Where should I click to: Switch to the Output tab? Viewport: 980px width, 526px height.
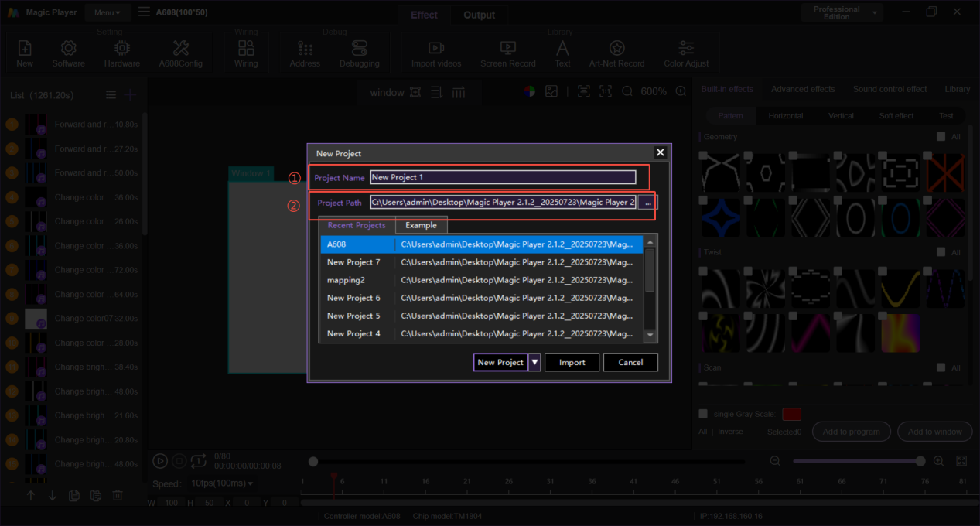pos(480,15)
